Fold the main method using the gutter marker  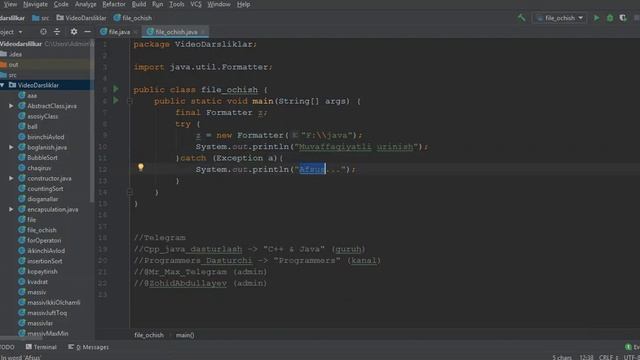pos(130,101)
